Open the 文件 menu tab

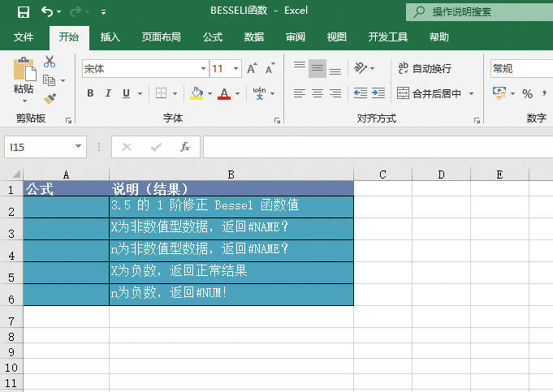24,37
